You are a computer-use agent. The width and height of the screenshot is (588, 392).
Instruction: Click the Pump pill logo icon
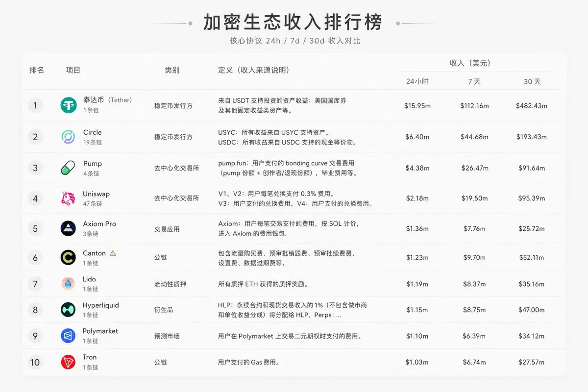(x=69, y=168)
